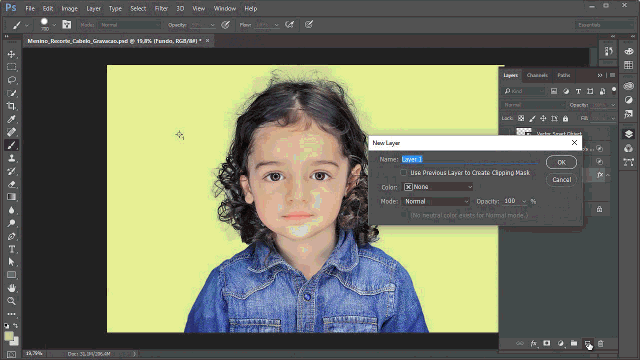
Task: Select the Clone Stamp tool
Action: [x=11, y=158]
